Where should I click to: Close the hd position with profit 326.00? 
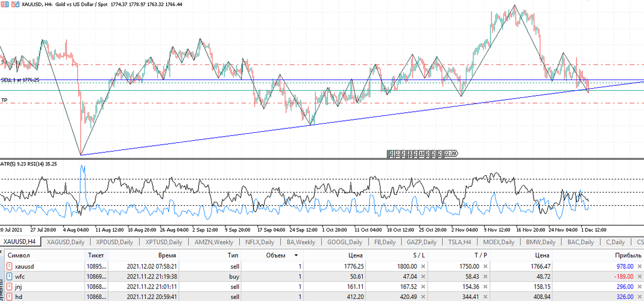tap(640, 296)
